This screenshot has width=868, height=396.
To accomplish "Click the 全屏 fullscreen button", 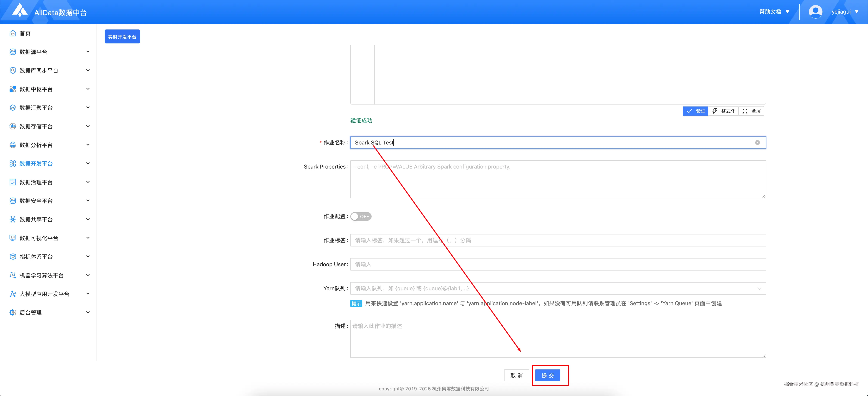I will 751,111.
